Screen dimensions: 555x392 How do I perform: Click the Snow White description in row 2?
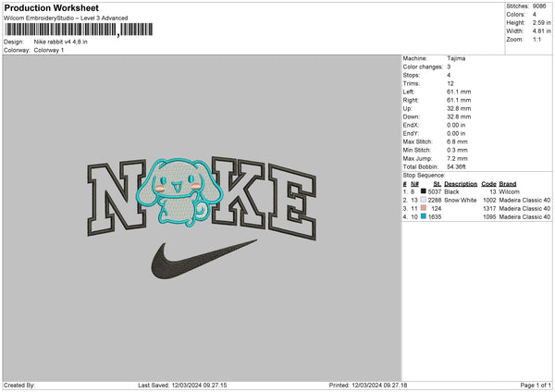[460, 201]
